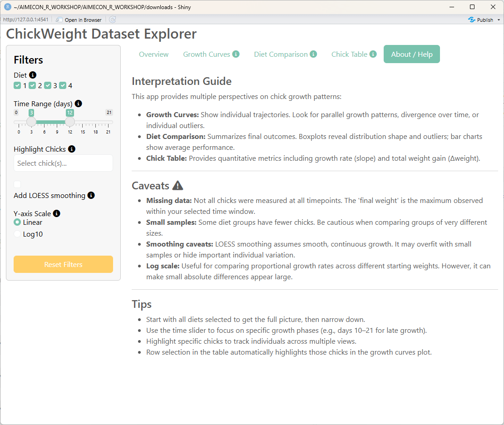Click the time slider handle at 12
Screen dimensions: 504x425
click(x=70, y=122)
